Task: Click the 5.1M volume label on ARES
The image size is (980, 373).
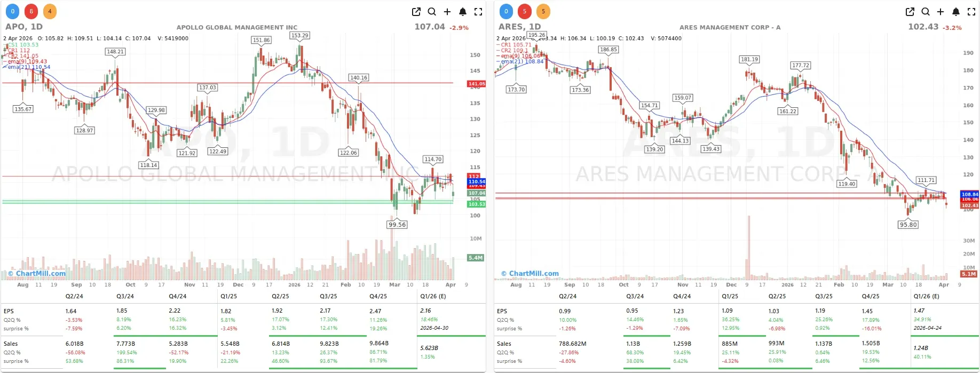Action: 969,274
